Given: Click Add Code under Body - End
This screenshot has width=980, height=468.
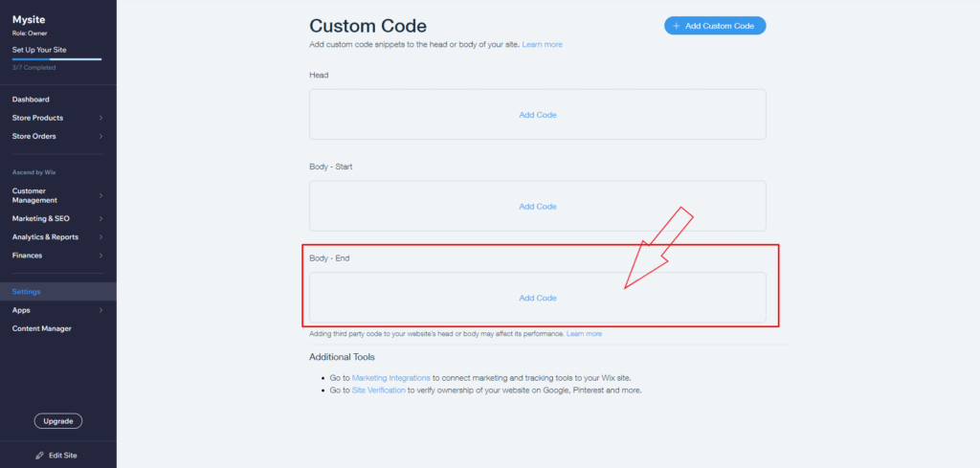Looking at the screenshot, I should [x=537, y=298].
